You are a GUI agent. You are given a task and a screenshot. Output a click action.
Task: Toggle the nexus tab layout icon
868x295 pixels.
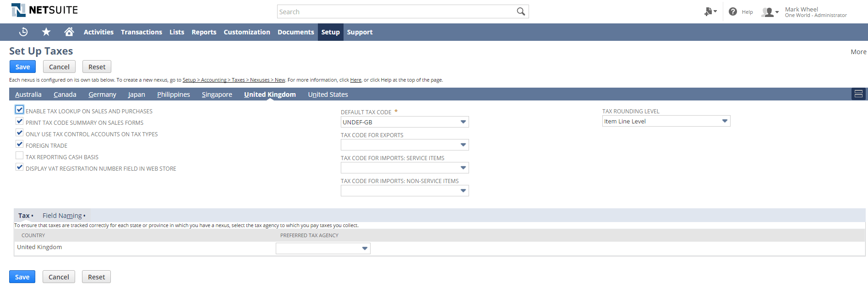(x=858, y=94)
